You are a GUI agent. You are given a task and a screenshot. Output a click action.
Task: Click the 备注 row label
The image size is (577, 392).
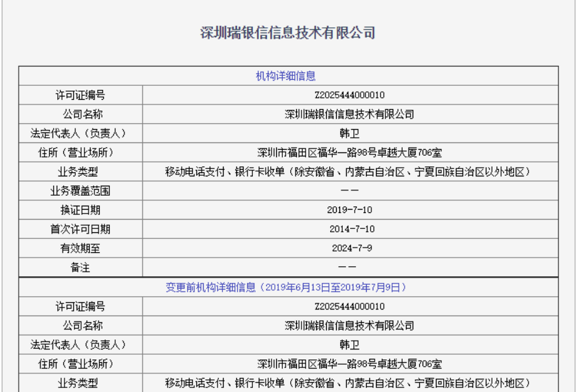click(81, 268)
